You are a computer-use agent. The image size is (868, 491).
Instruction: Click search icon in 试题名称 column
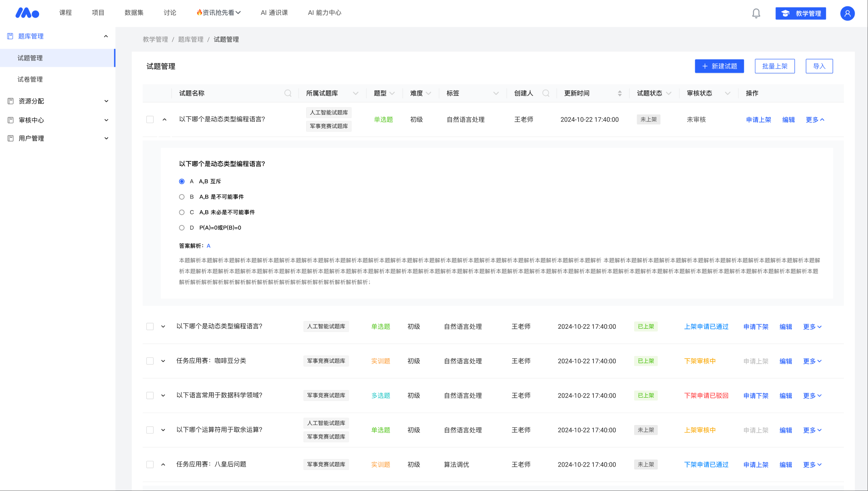pos(288,93)
